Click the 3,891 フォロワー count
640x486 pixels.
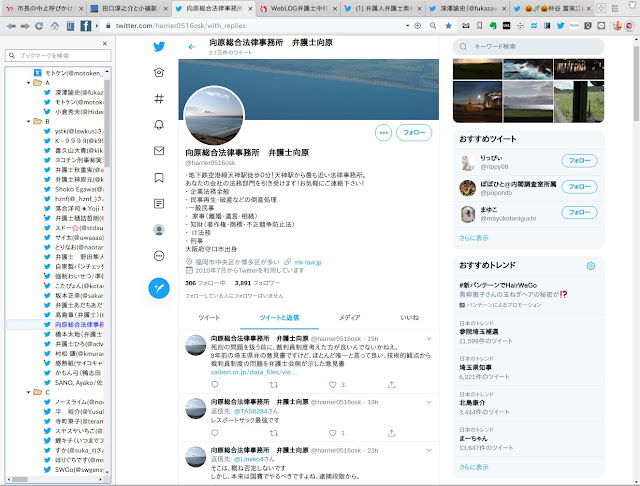pos(258,283)
